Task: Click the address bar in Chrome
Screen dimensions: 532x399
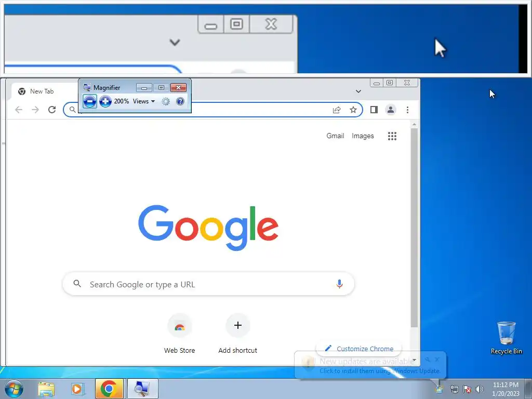Action: pos(212,110)
